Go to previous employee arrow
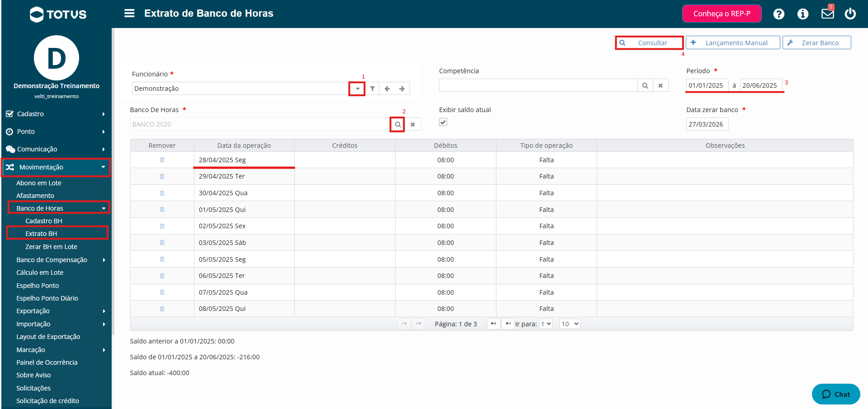 [387, 89]
